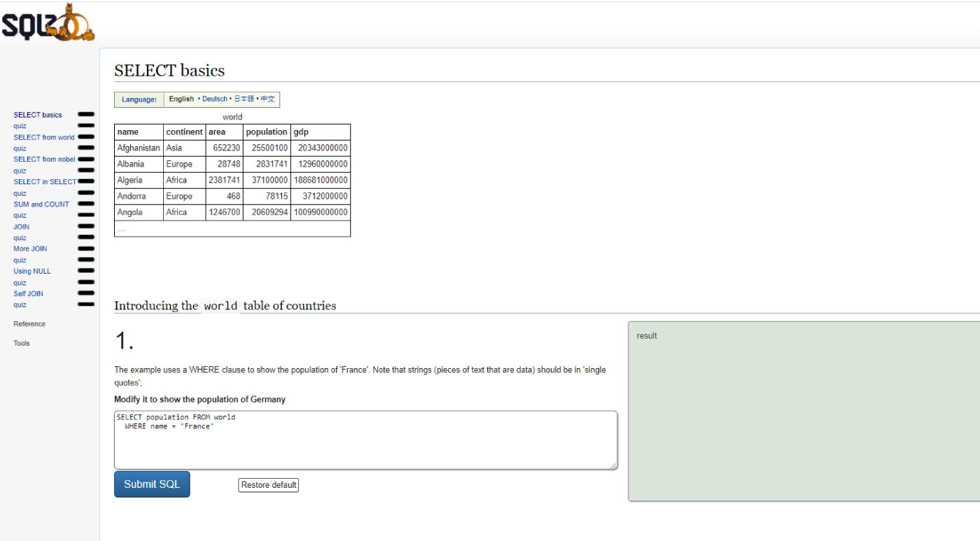Click the progress indicator beside SELECT from nobel

pyautogui.click(x=85, y=159)
